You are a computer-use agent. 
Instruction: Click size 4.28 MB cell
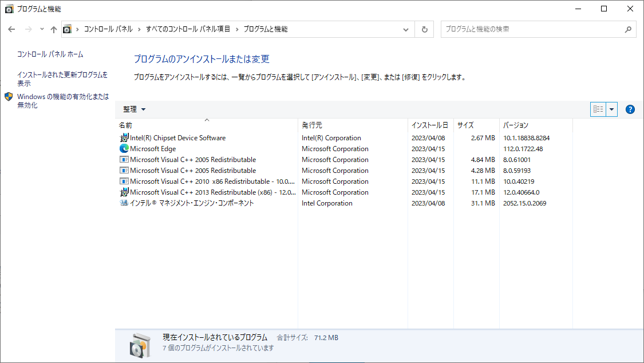tap(483, 171)
